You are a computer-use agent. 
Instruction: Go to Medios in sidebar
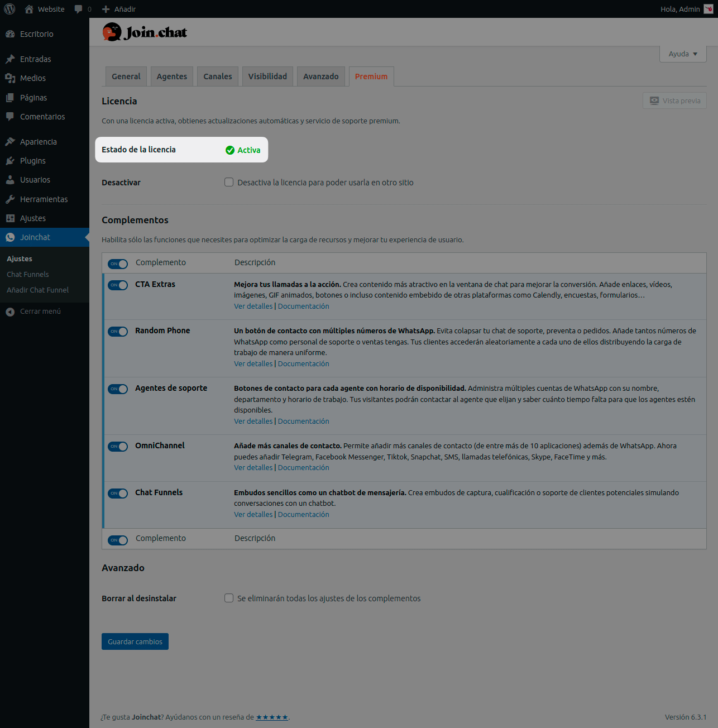pos(32,78)
